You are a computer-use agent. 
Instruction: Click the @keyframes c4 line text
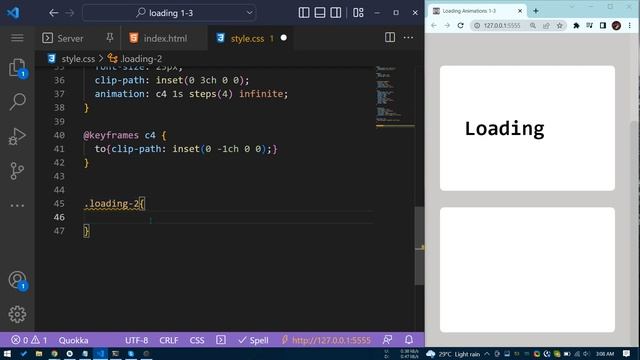(x=124, y=135)
